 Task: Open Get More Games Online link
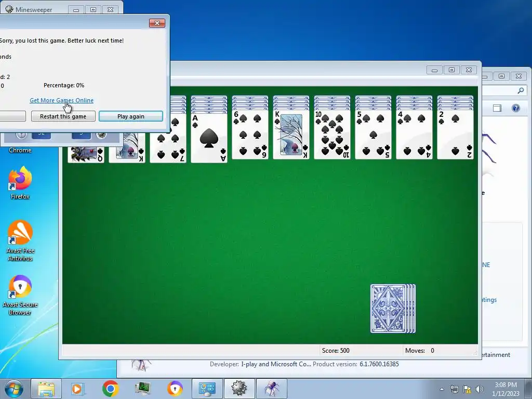coord(61,100)
